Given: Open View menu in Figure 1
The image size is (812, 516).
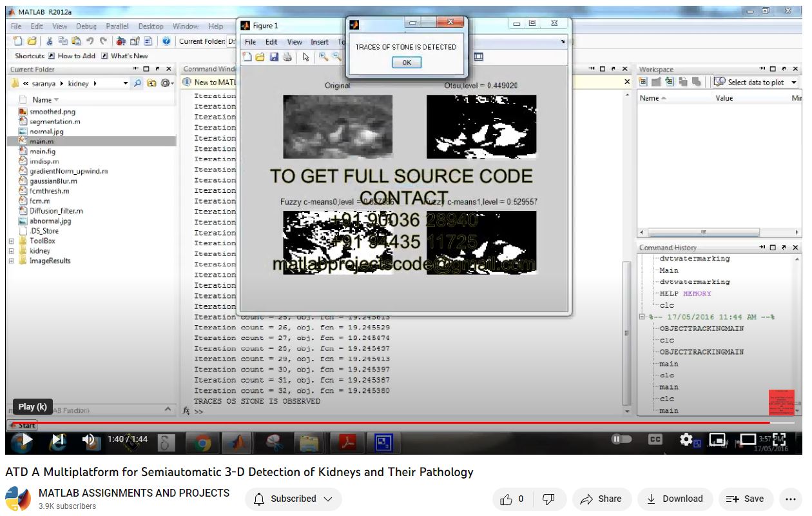Looking at the screenshot, I should 295,42.
